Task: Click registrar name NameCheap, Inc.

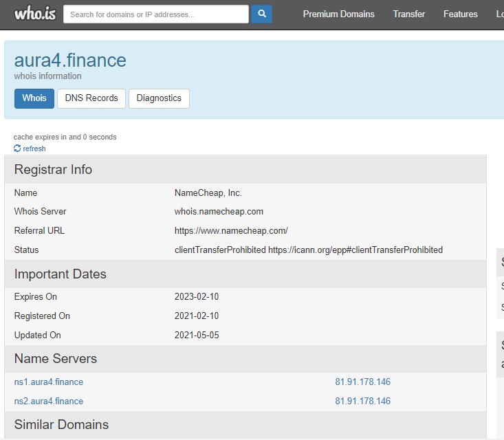Action: click(208, 192)
